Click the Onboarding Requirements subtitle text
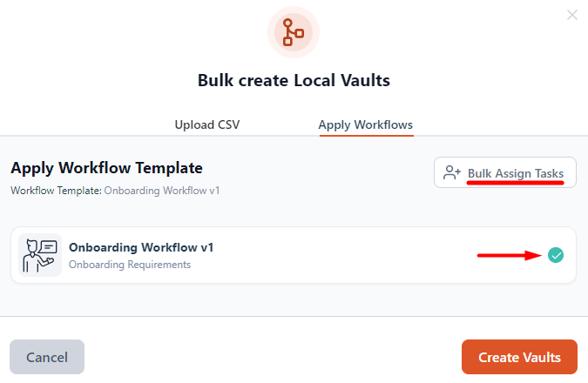Image resolution: width=588 pixels, height=383 pixels. [130, 265]
